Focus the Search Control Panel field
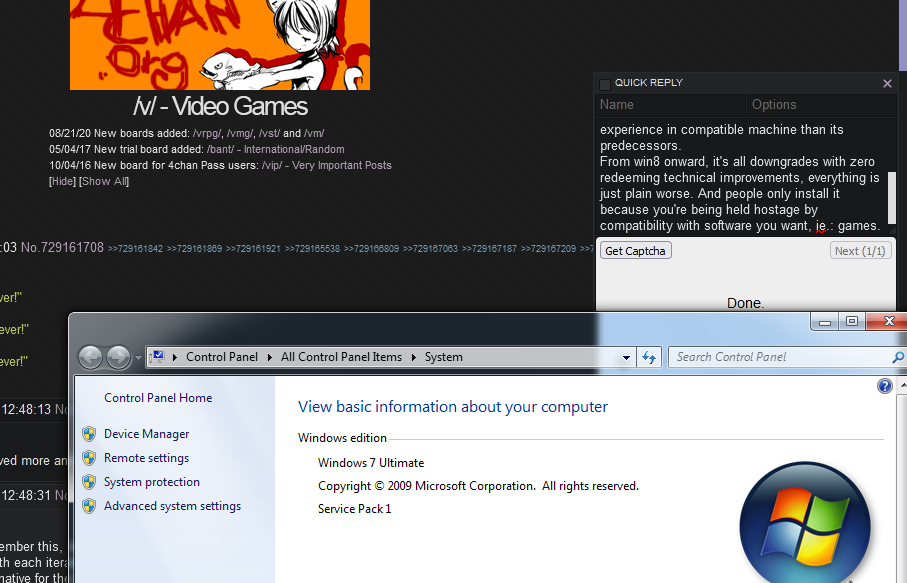 point(781,357)
